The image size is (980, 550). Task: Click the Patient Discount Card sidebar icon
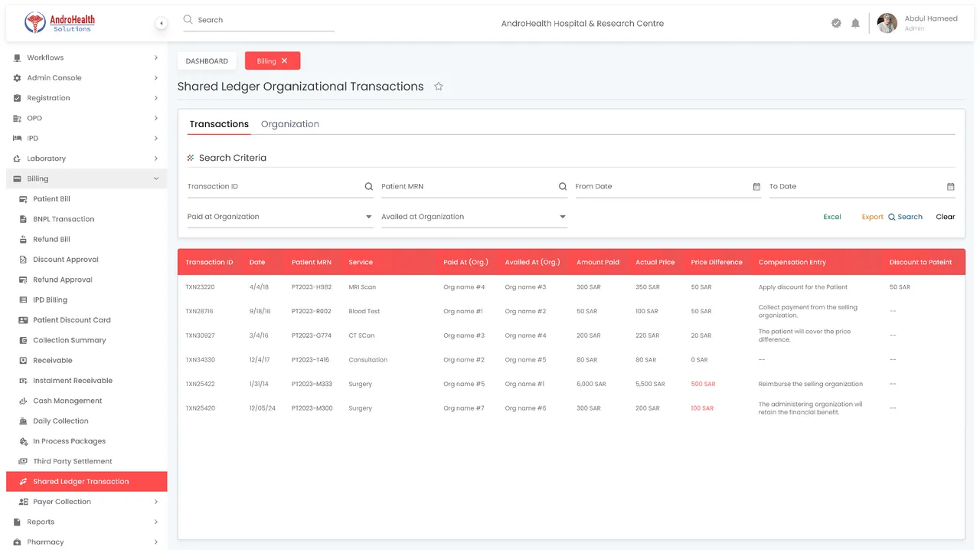[23, 320]
